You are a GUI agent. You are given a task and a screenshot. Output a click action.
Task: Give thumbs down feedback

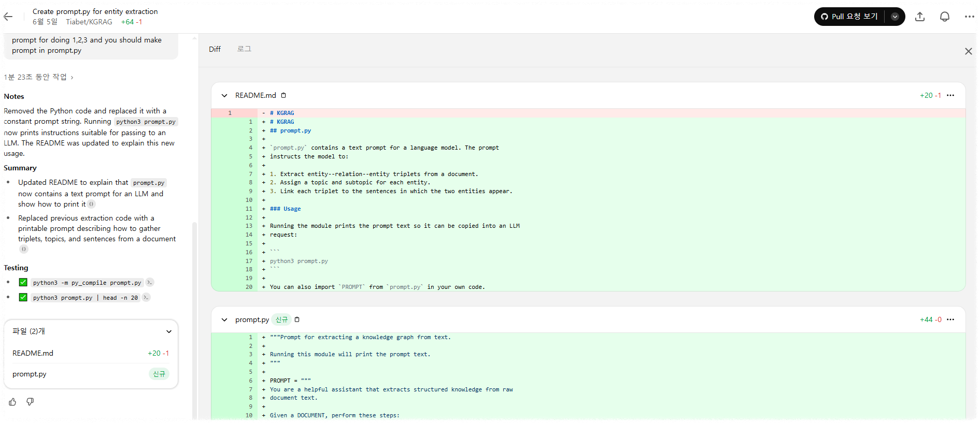pos(30,402)
